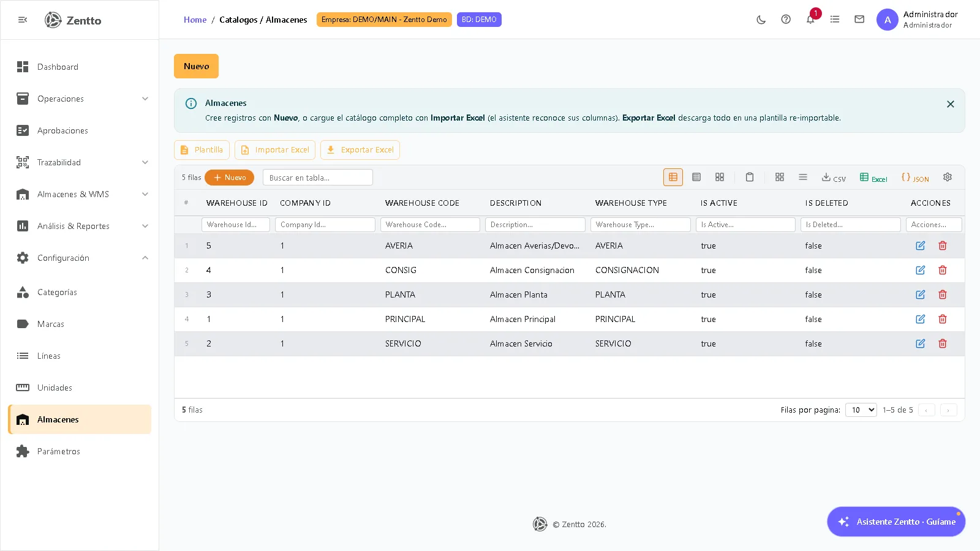Image resolution: width=980 pixels, height=551 pixels.
Task: Click Exportar Excel
Action: [360, 150]
